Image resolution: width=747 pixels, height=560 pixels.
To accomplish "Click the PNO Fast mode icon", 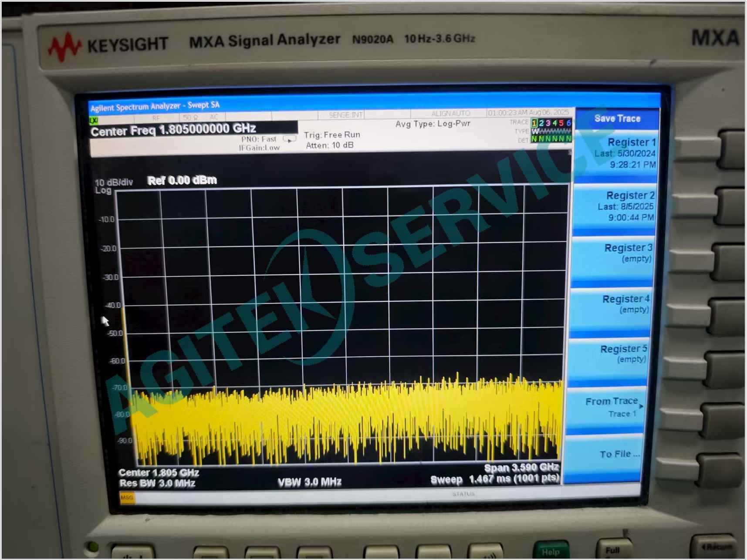I will [290, 139].
